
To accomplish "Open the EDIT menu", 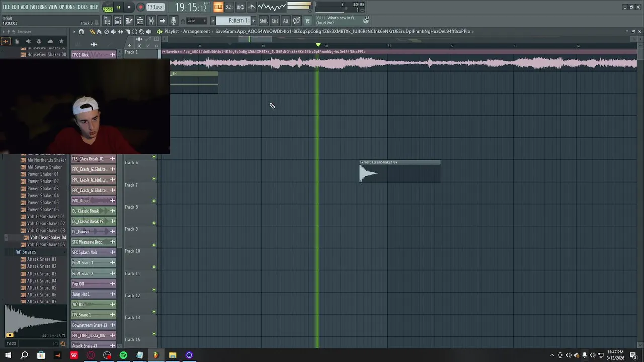I will tap(15, 7).
